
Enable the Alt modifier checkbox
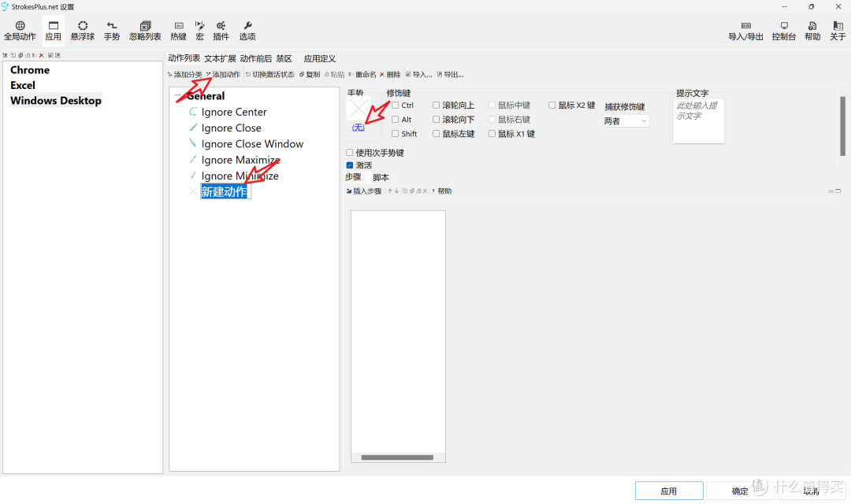pos(395,120)
